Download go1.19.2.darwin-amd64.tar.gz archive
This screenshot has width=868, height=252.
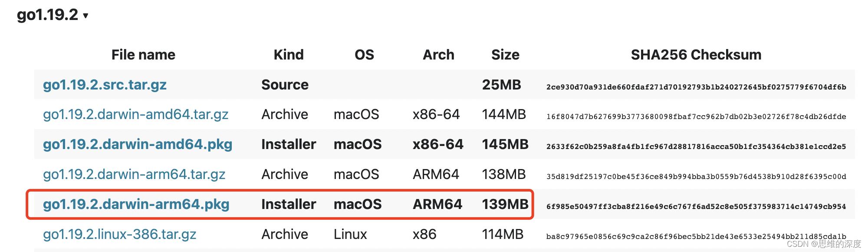pos(137,115)
